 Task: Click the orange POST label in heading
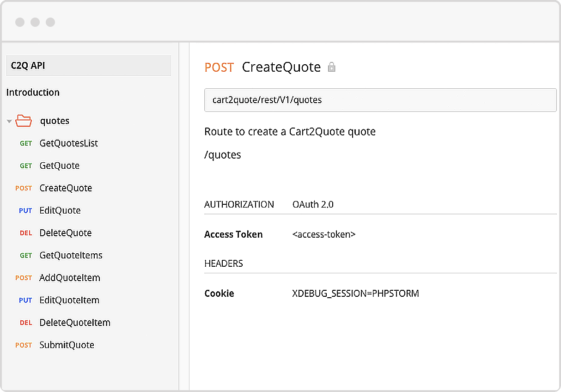coord(219,67)
